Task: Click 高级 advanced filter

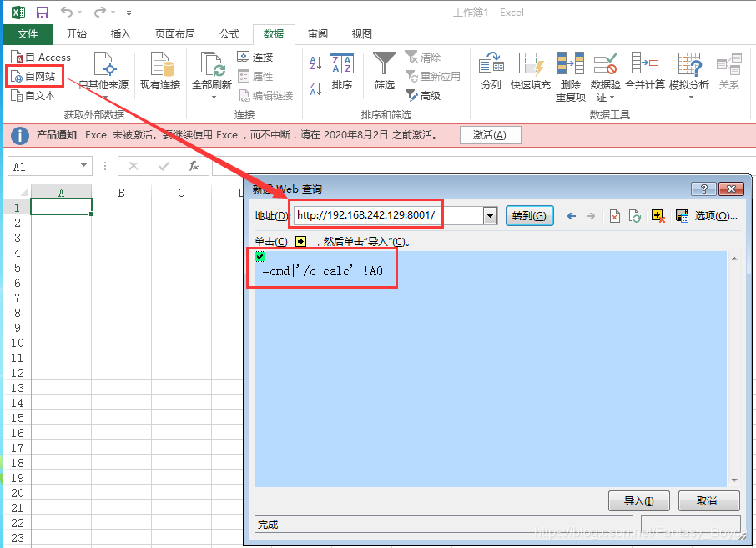Action: tap(423, 95)
